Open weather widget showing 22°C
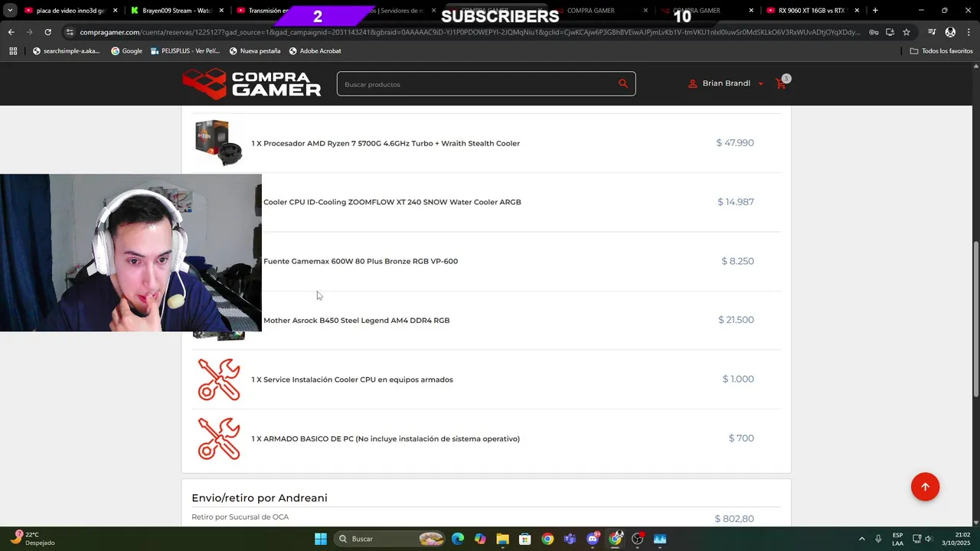 pos(32,539)
